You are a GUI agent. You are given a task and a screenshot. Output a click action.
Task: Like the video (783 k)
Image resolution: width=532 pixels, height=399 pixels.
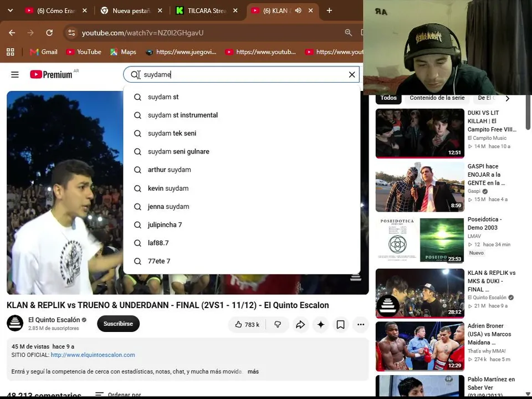pos(247,325)
